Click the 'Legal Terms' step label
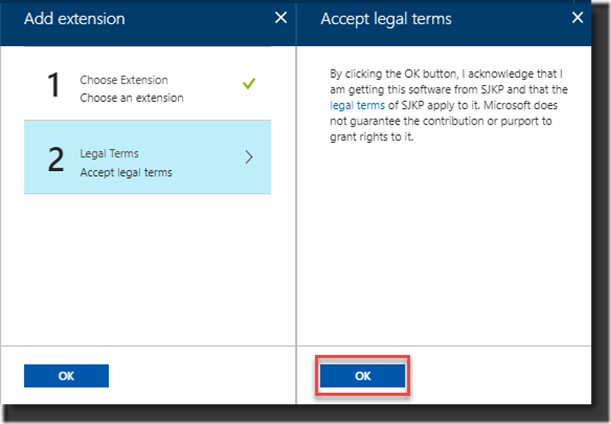 tap(109, 154)
